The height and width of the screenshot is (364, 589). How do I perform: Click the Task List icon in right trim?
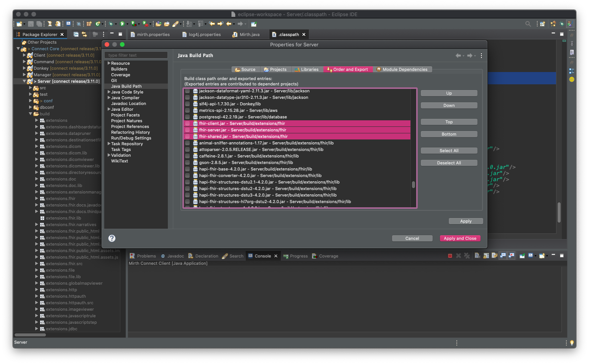point(572,52)
